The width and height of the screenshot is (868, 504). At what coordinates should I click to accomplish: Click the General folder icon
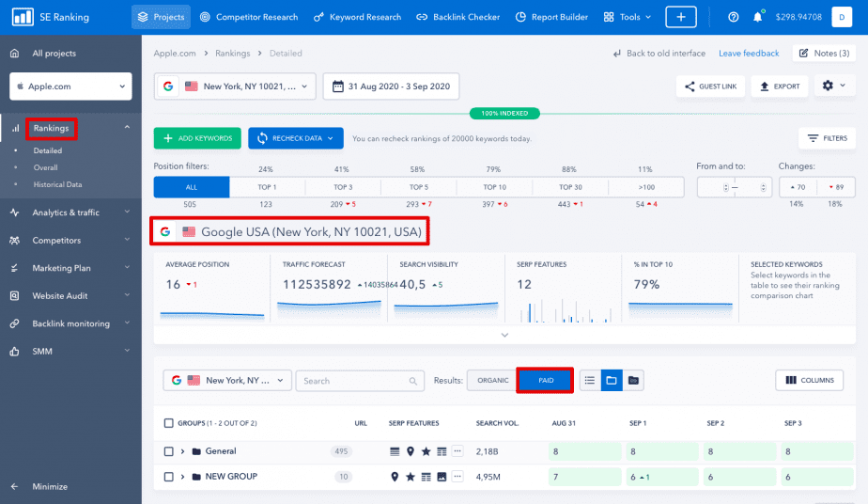coord(196,451)
